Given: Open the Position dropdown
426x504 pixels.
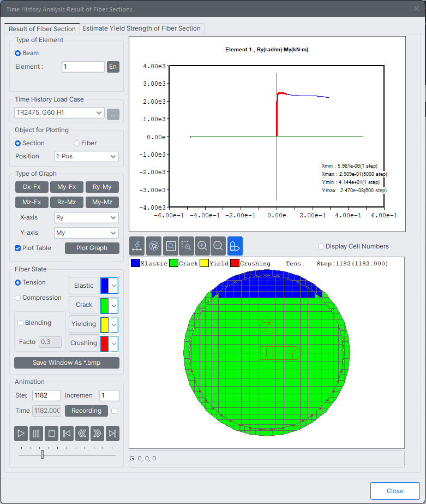Looking at the screenshot, I should click(86, 156).
